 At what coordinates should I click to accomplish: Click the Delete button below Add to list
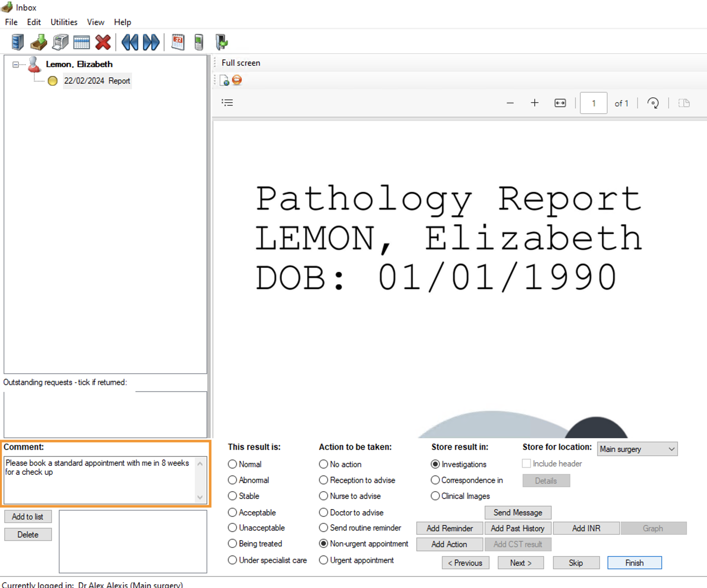(28, 535)
